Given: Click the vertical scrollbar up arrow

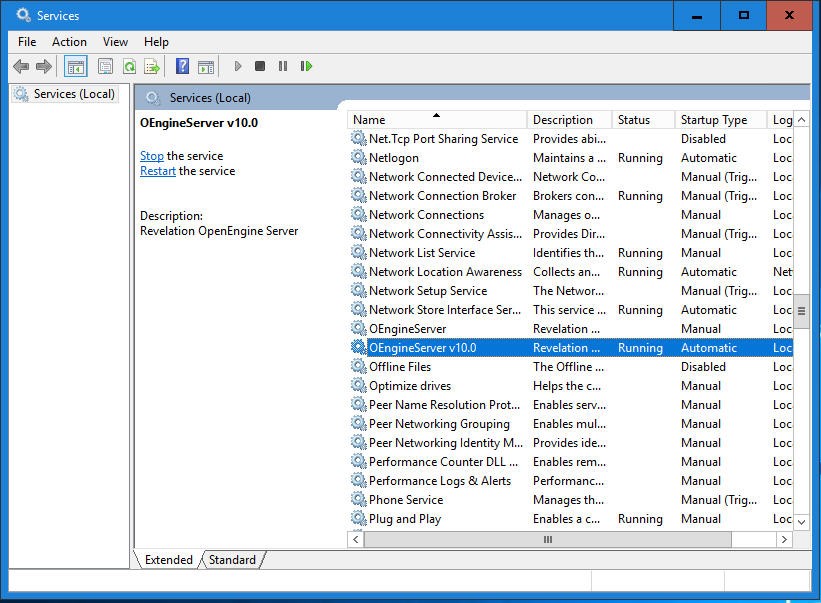Looking at the screenshot, I should point(801,120).
